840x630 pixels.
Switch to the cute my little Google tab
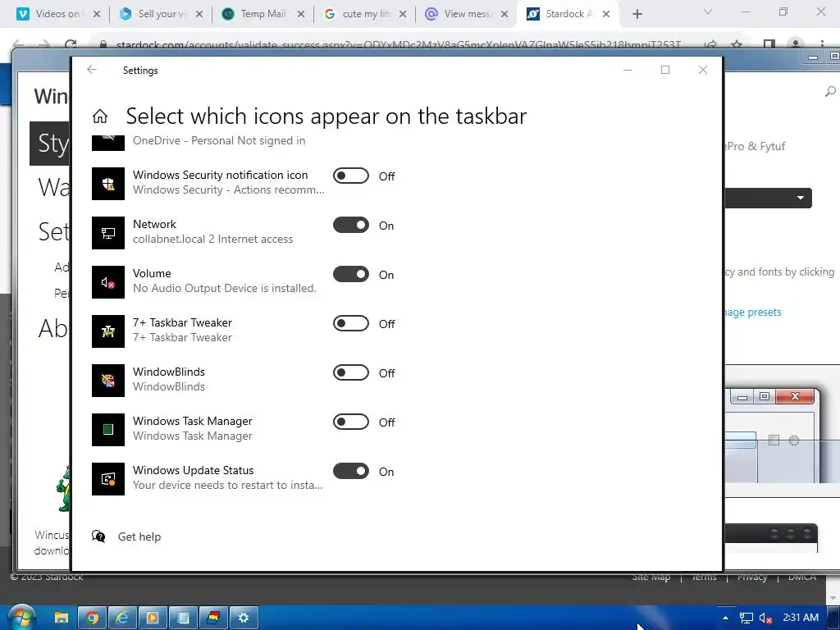click(365, 14)
